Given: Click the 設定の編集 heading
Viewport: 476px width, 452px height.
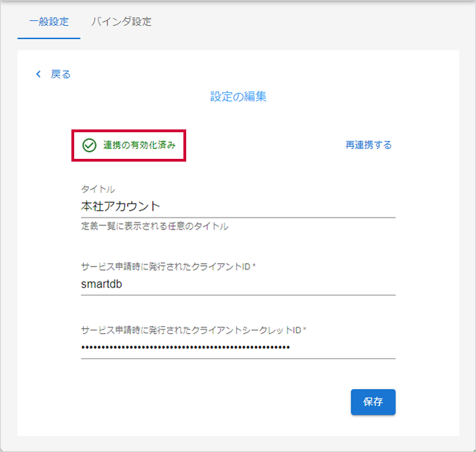Looking at the screenshot, I should tap(238, 97).
